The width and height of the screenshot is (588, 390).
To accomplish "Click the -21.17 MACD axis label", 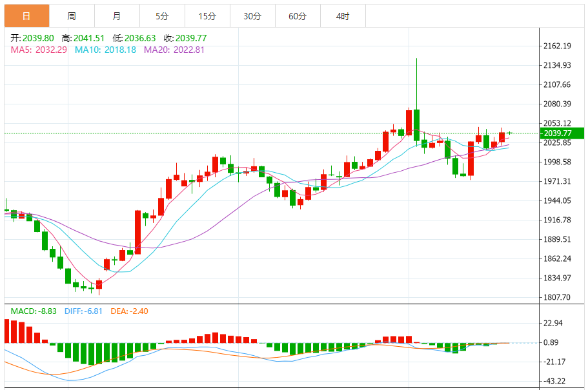I will point(554,362).
